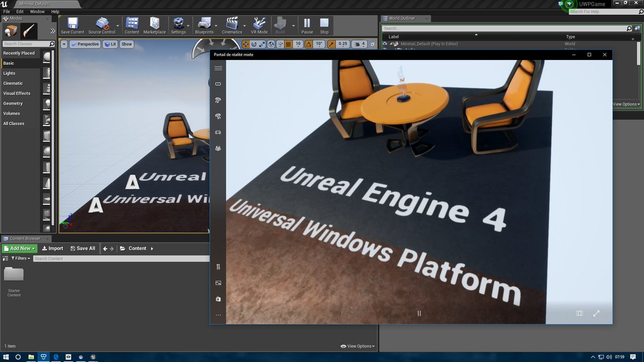Click the Blueprints toolbar icon
This screenshot has width=644, height=362.
204,26
